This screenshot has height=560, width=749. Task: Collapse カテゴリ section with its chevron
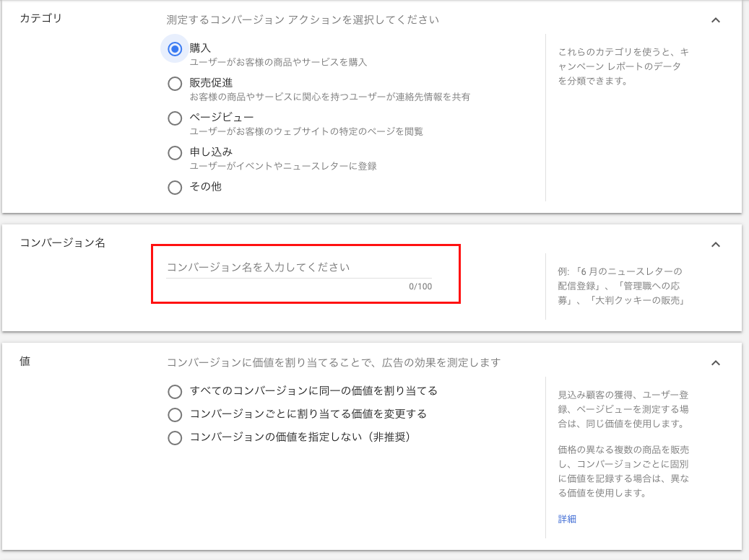[715, 20]
